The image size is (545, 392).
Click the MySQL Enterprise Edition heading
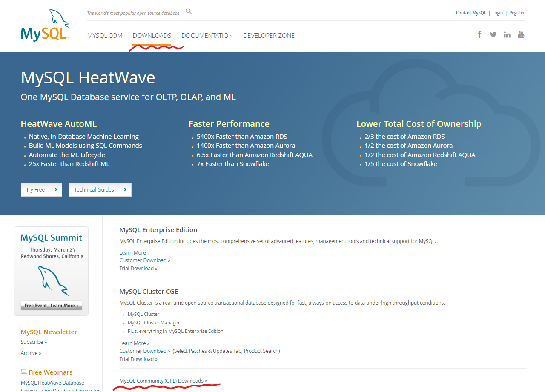pos(158,230)
